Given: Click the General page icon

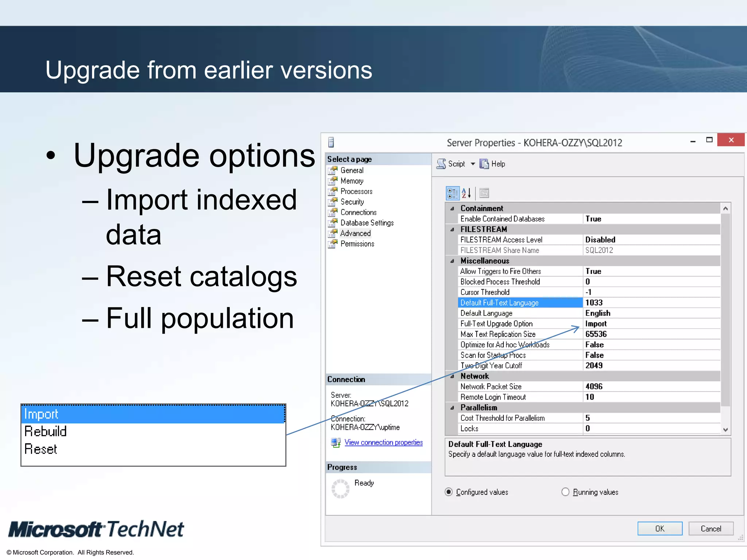Looking at the screenshot, I should [x=333, y=170].
